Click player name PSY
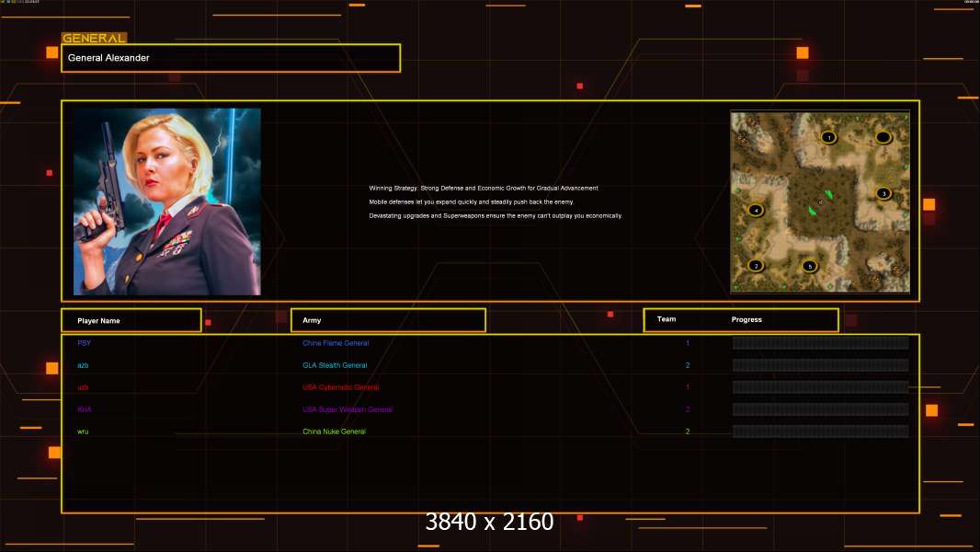980x552 pixels. (x=85, y=343)
